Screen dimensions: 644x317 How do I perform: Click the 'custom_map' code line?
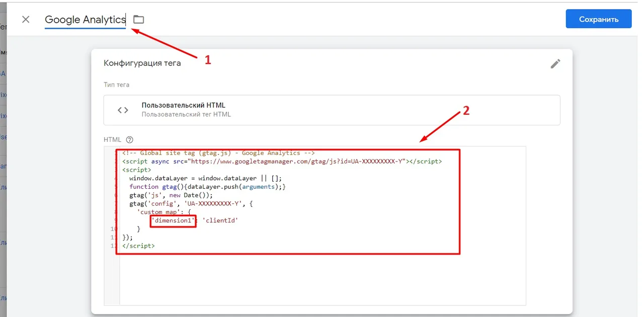pyautogui.click(x=164, y=212)
